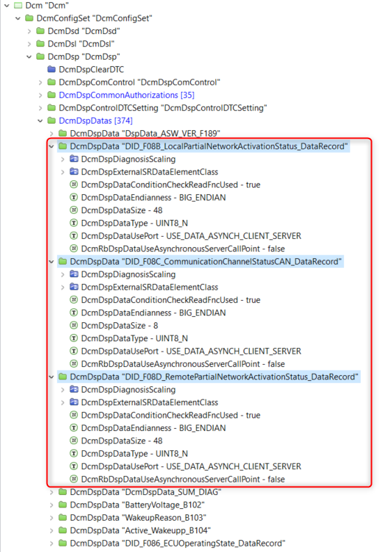Image resolution: width=392 pixels, height=552 pixels.
Task: Click the DcmDspClearDTC blue folder icon
Action: pyautogui.click(x=52, y=70)
